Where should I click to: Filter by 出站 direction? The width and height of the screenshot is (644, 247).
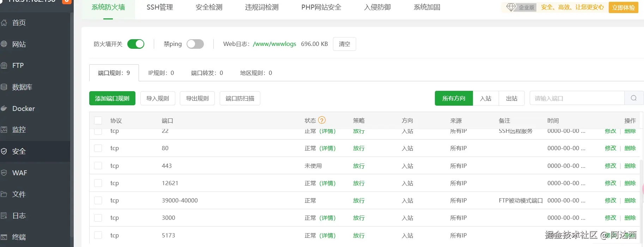(512, 98)
